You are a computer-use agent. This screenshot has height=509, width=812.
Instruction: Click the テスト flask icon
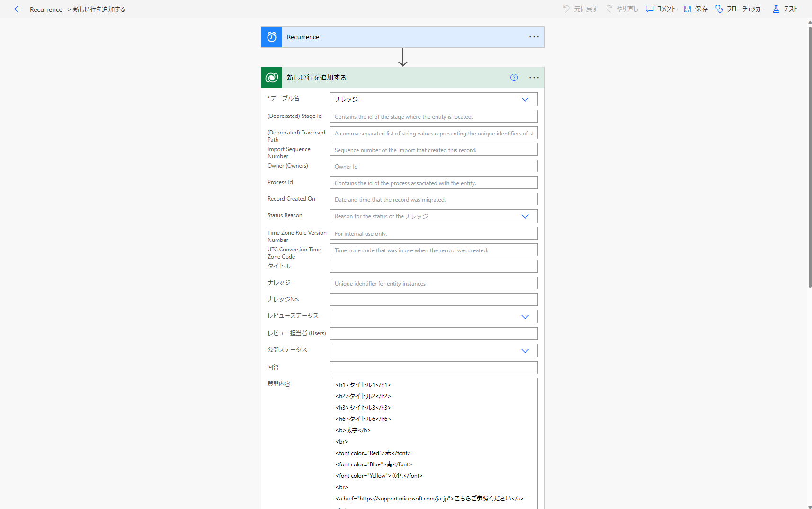(x=776, y=9)
